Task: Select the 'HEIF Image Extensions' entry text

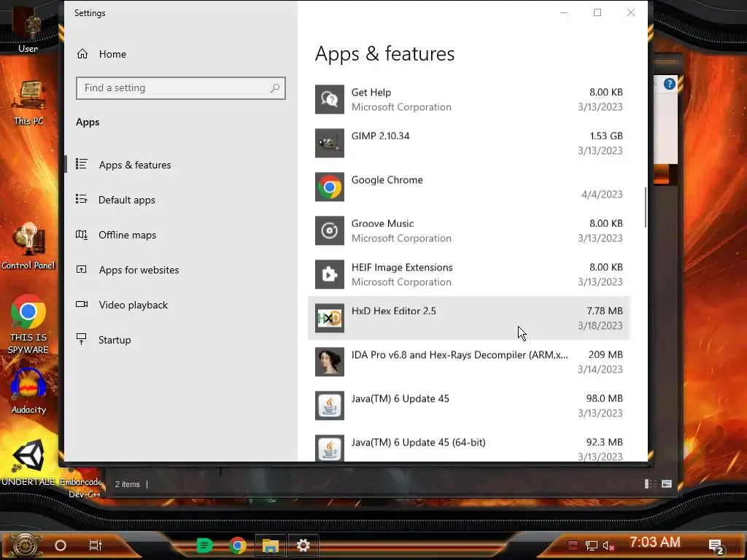Action: coord(402,268)
